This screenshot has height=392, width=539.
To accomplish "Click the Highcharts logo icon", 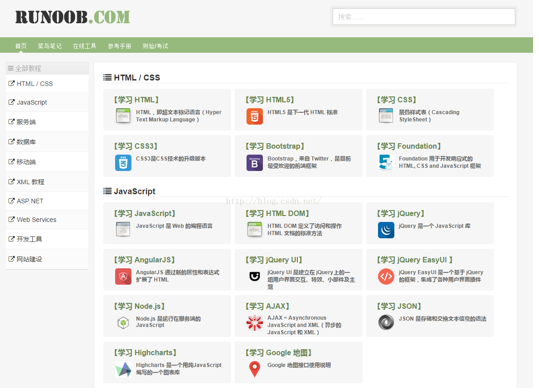I will 125,373.
